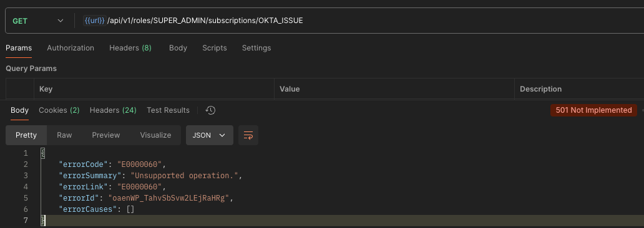This screenshot has height=228, width=644.
Task: Select the response Body tab
Action: pos(20,110)
